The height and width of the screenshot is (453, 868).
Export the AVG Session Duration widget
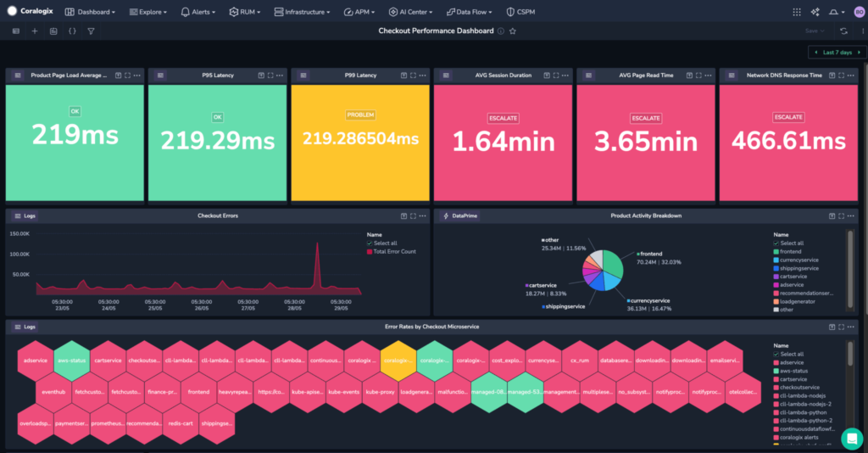(x=547, y=75)
